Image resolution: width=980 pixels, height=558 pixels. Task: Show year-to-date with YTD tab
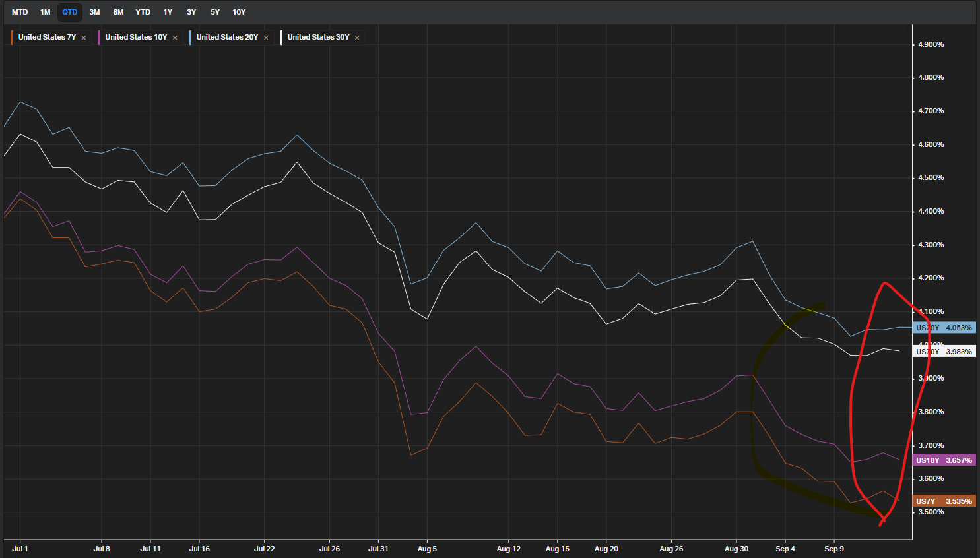point(143,12)
